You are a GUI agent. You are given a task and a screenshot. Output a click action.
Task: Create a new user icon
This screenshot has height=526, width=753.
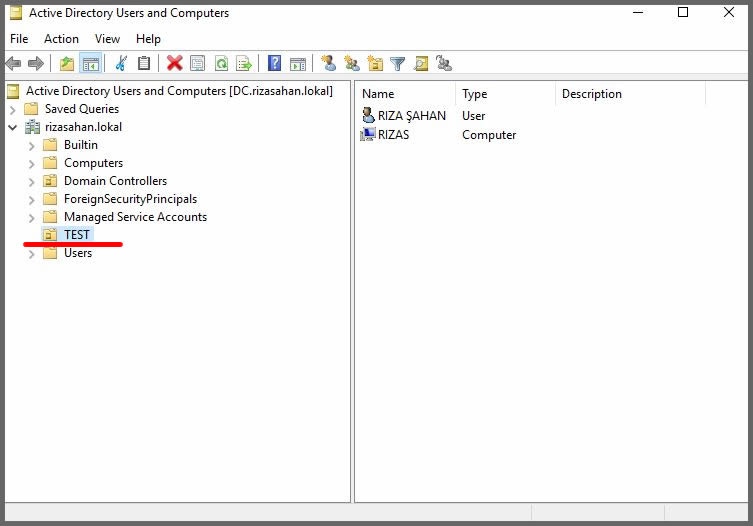pyautogui.click(x=328, y=63)
